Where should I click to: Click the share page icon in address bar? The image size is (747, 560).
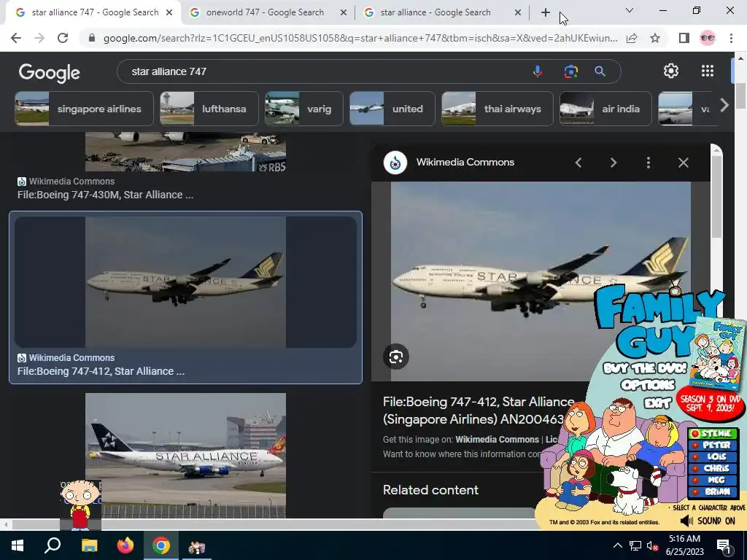(x=632, y=38)
